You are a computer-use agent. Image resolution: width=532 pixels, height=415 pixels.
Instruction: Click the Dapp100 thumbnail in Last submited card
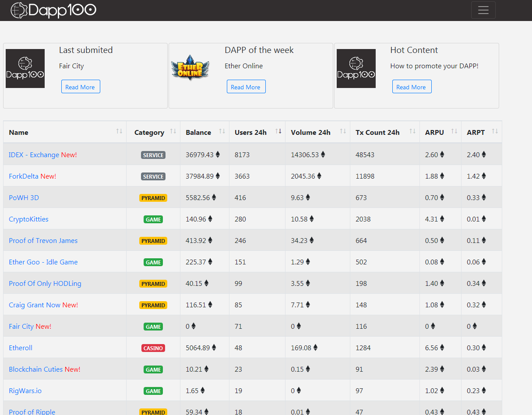(x=25, y=68)
